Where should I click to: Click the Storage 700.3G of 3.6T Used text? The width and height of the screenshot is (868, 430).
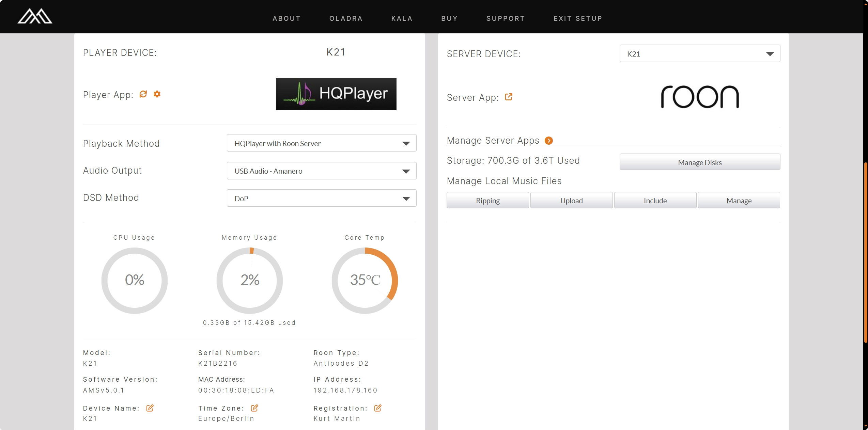tap(513, 160)
